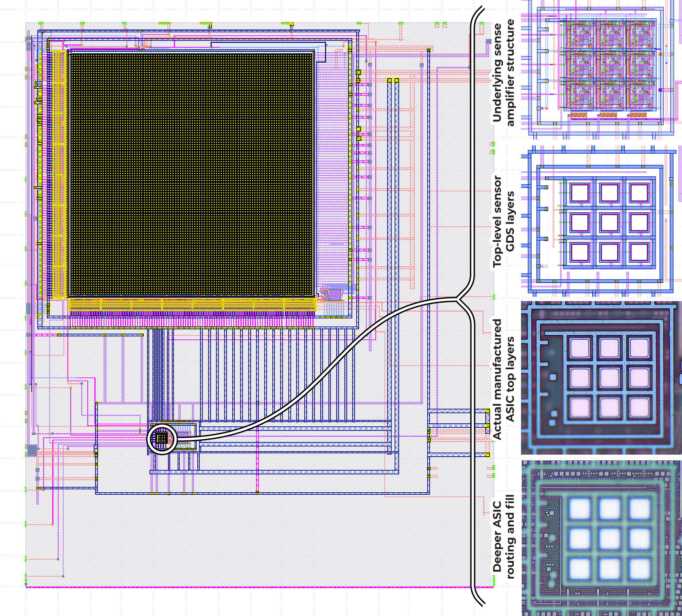The height and width of the screenshot is (616, 682).
Task: Click the branching junction of the callout curve
Action: pyautogui.click(x=457, y=299)
